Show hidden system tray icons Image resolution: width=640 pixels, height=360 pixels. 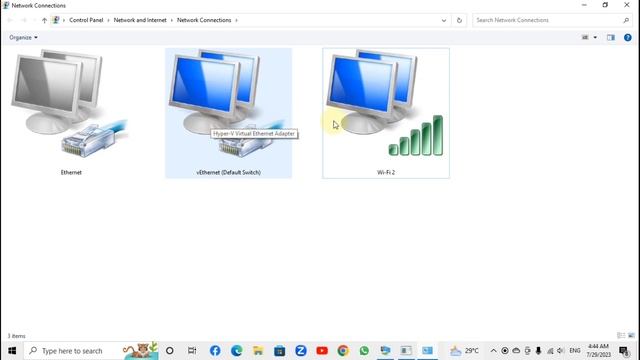point(493,351)
